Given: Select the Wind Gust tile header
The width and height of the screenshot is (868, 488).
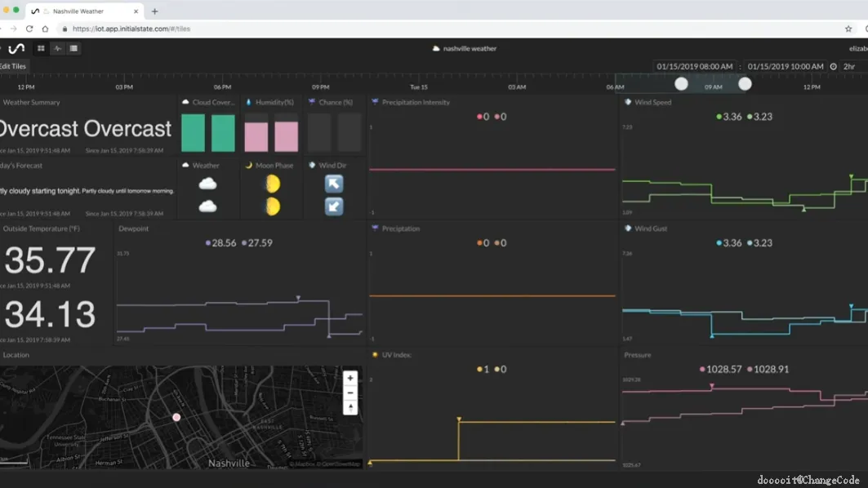Looking at the screenshot, I should [651, 228].
